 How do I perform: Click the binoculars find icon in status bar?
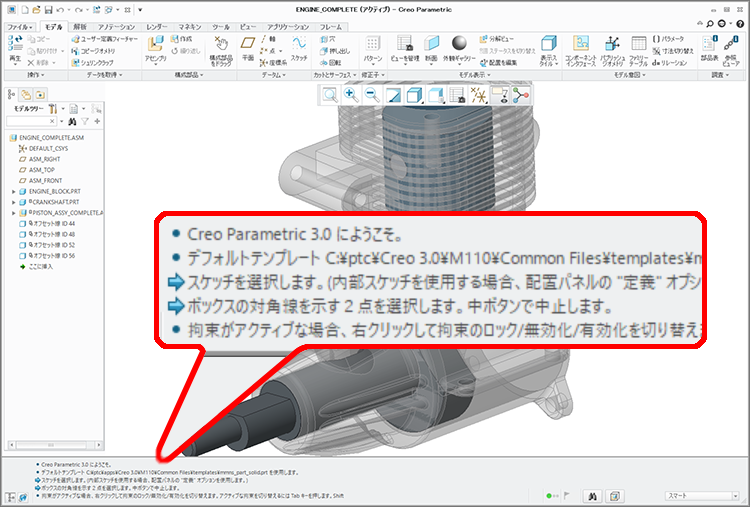593,495
